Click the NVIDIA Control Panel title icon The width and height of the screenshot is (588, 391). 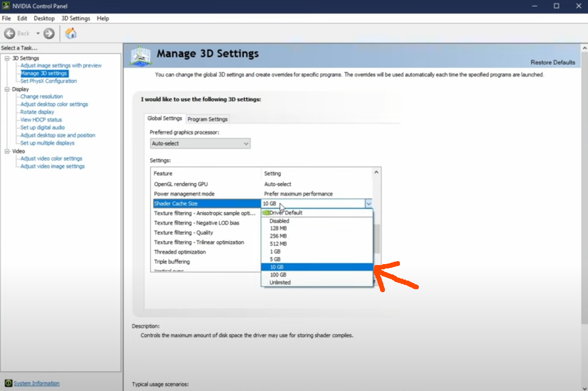(6, 6)
